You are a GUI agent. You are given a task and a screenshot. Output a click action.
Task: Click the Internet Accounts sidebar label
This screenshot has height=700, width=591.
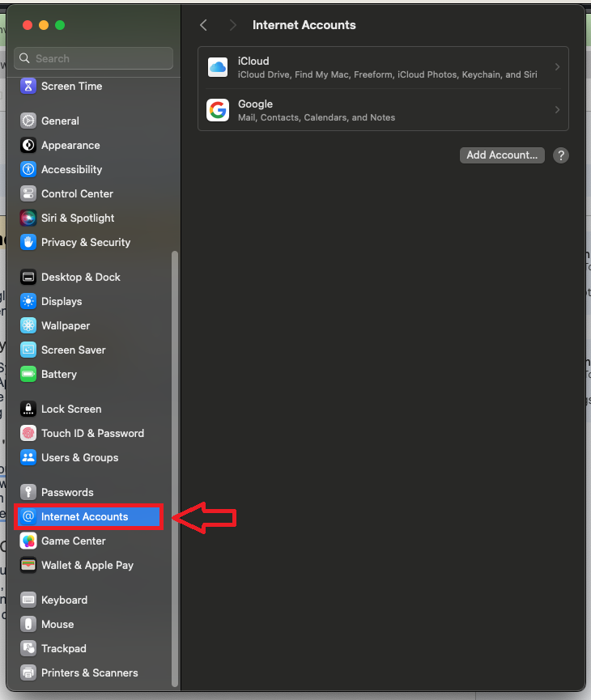[84, 516]
